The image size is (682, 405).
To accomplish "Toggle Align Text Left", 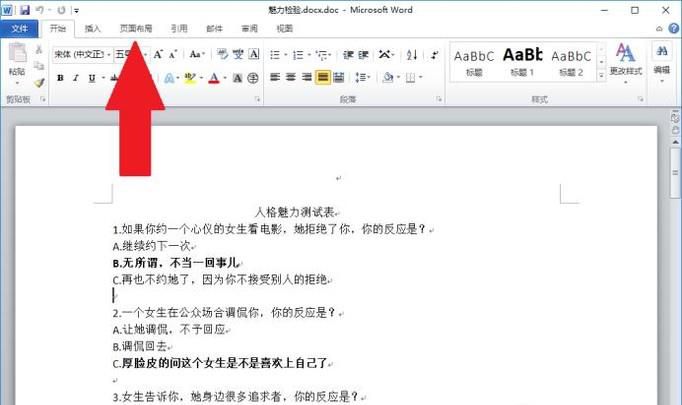I will [275, 78].
